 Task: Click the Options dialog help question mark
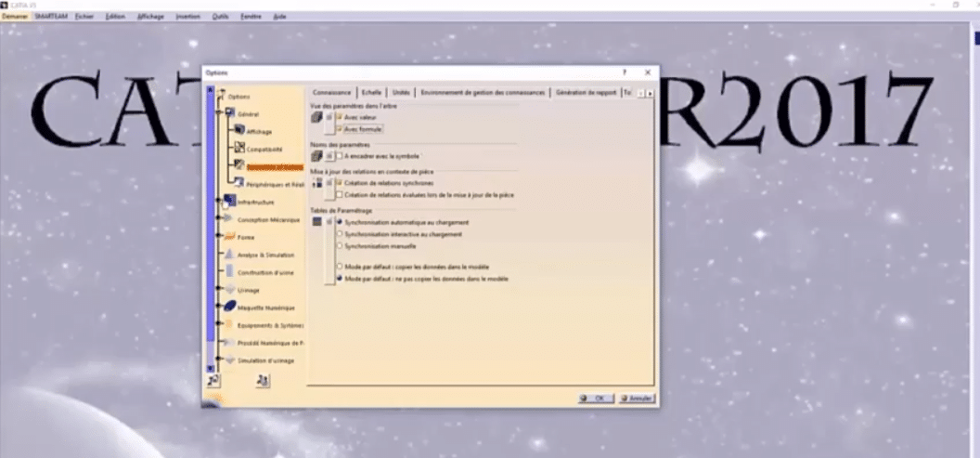tap(624, 72)
